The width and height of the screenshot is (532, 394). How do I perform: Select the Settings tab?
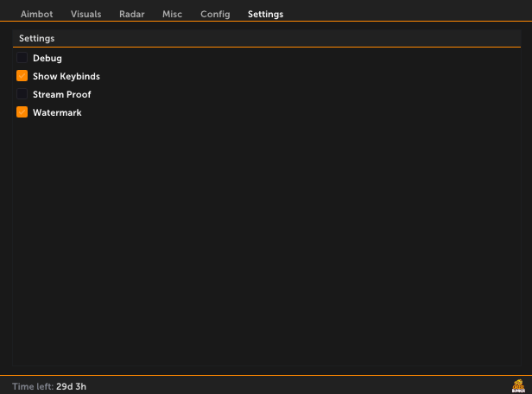(x=265, y=14)
